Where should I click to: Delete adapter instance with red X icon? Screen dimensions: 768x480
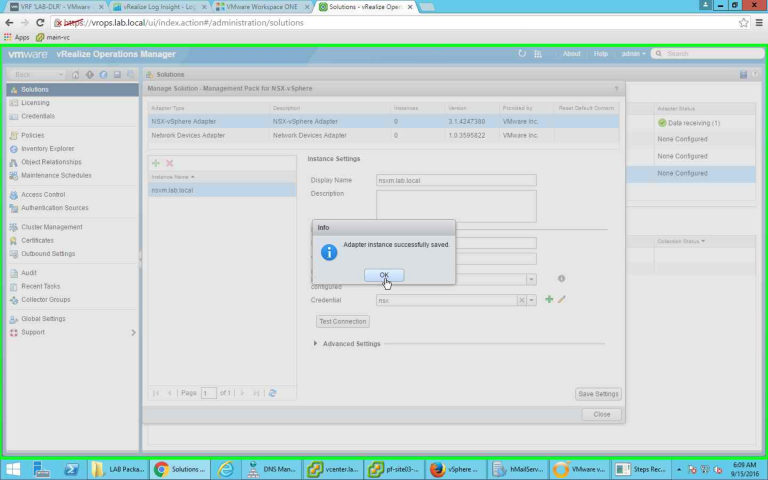(169, 163)
